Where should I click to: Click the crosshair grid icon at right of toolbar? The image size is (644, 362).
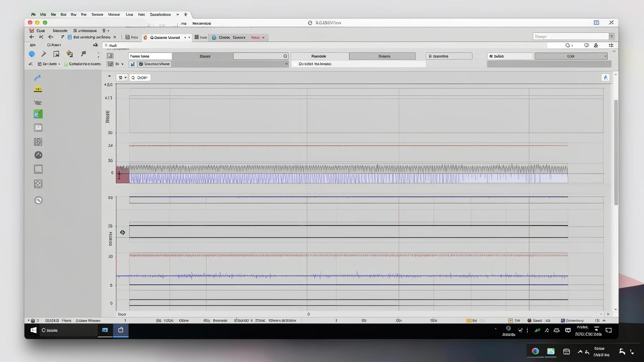tap(611, 45)
